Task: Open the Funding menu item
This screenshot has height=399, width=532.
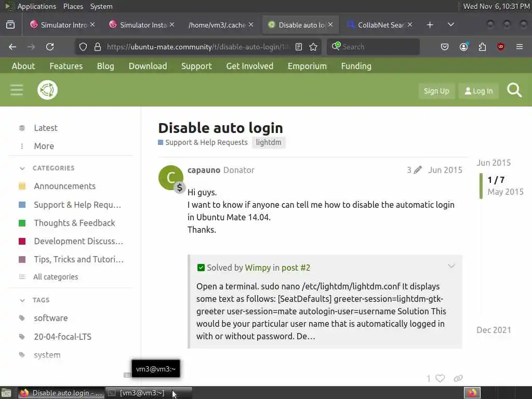Action: click(356, 66)
